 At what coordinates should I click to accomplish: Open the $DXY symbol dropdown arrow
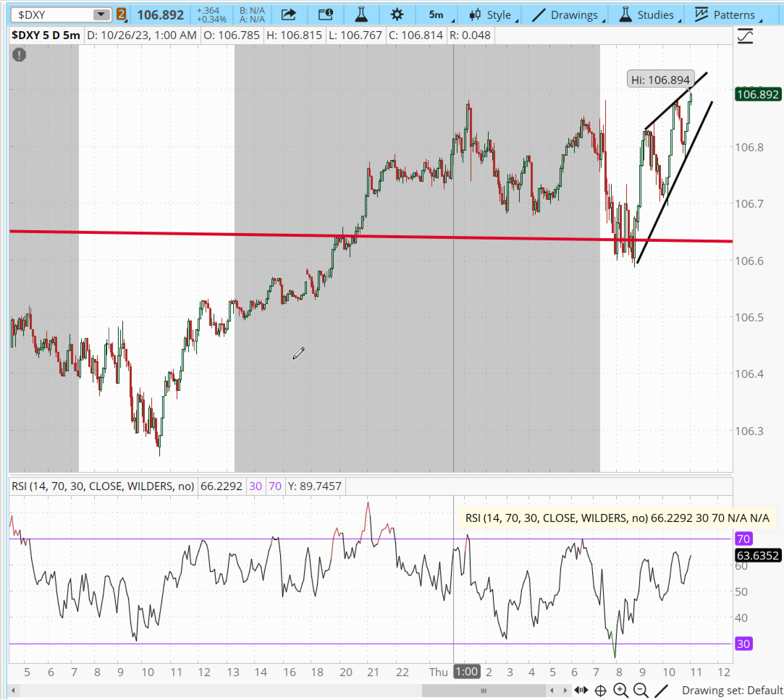[101, 14]
